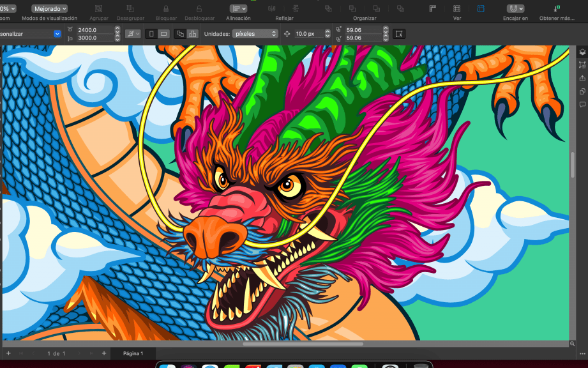Select landscape page orientation
Image resolution: width=588 pixels, height=368 pixels.
(164, 33)
